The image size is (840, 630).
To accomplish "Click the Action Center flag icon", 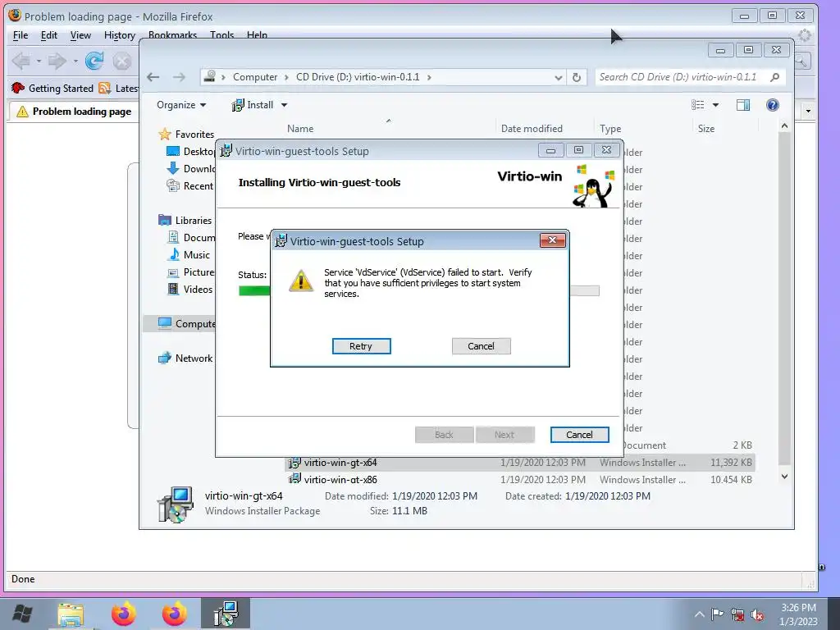I will [x=717, y=614].
